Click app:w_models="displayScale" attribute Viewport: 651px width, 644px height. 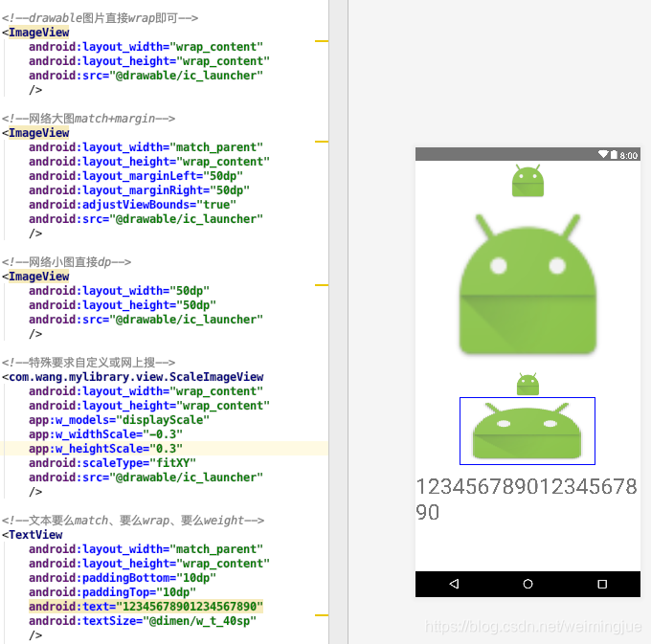[x=119, y=420]
